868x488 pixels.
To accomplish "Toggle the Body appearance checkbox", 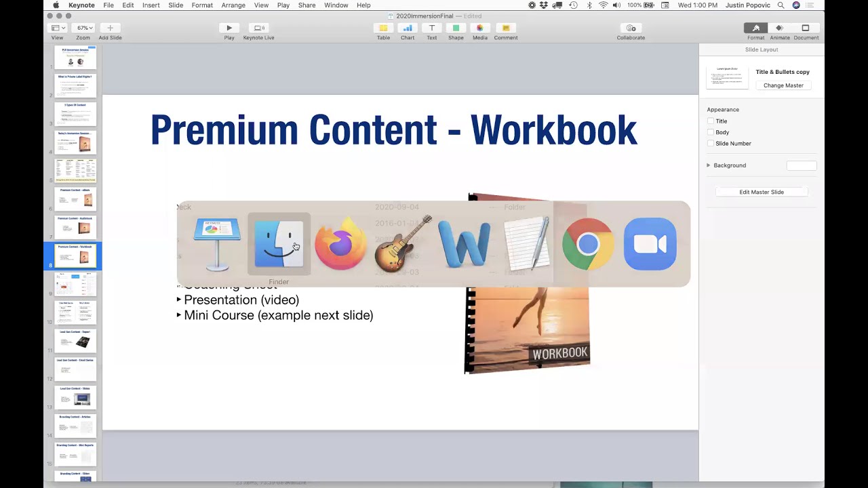I will pos(711,132).
